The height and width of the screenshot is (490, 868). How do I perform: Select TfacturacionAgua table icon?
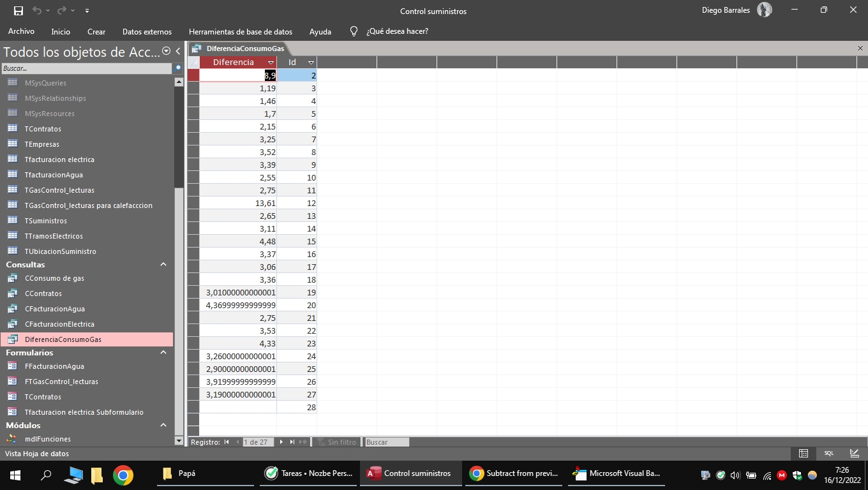coord(12,174)
